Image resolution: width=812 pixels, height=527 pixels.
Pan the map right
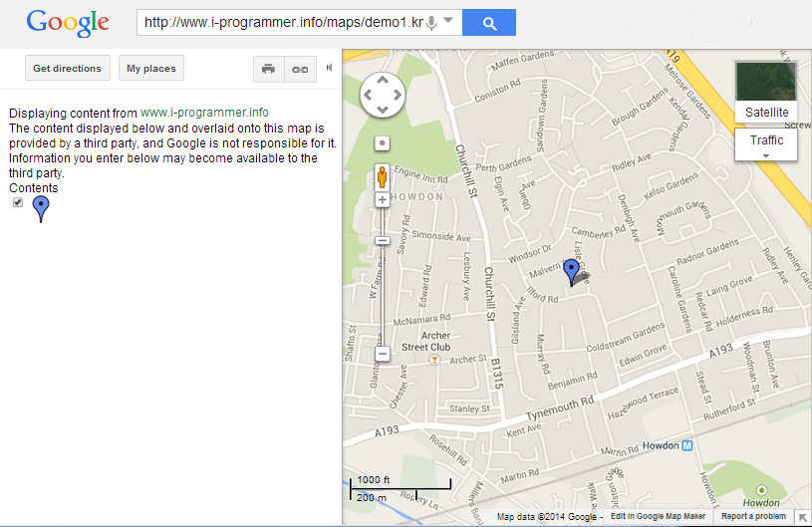(x=398, y=95)
